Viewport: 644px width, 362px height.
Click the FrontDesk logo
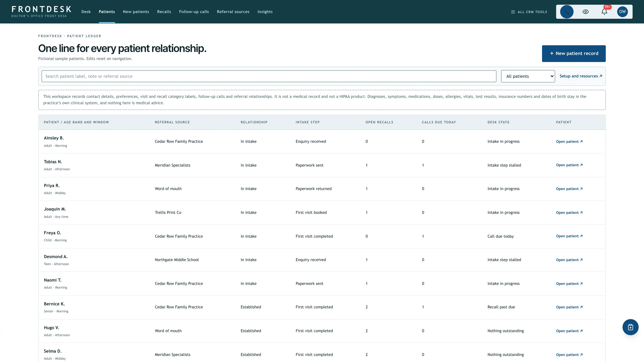pos(41,12)
